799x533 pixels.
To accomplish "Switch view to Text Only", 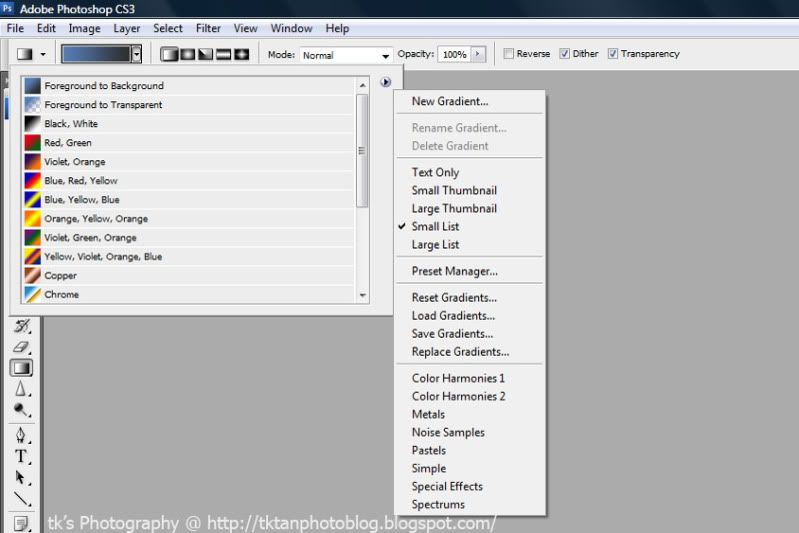I will 470,173.
